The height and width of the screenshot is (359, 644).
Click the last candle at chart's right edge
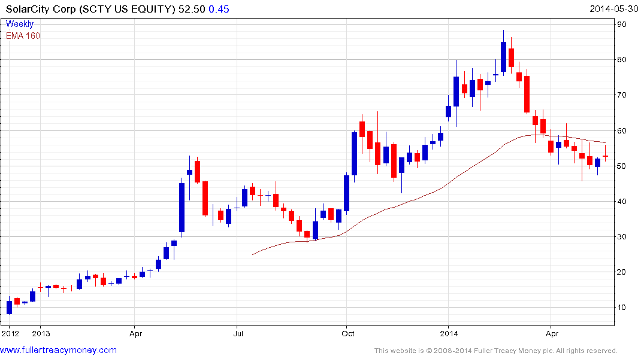pos(606,156)
